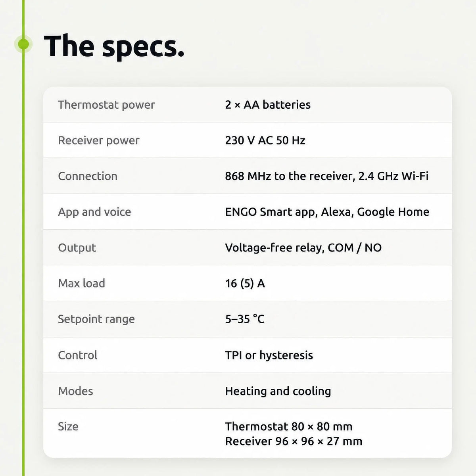476x476 pixels.
Task: Click the ENGO Smart app value text
Action: pos(327,212)
